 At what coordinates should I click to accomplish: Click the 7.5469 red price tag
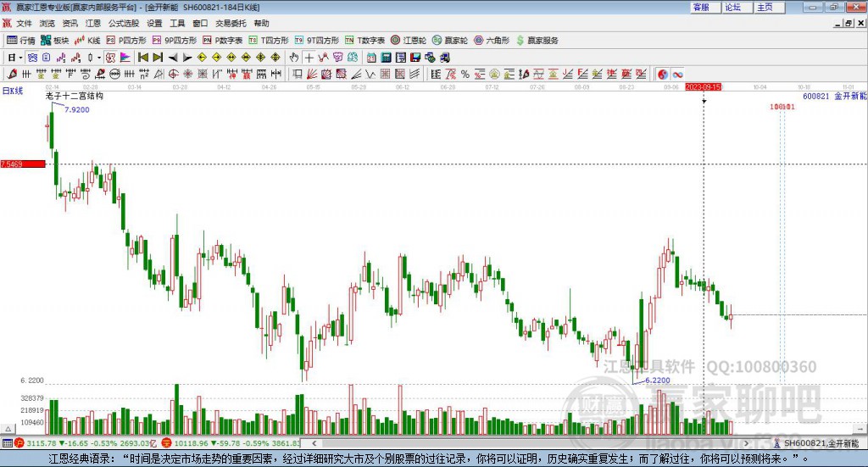pyautogui.click(x=23, y=164)
